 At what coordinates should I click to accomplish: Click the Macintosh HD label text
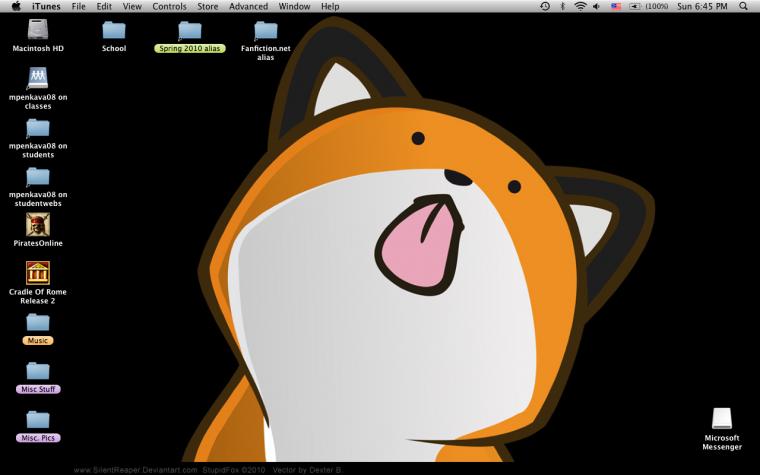(38, 48)
